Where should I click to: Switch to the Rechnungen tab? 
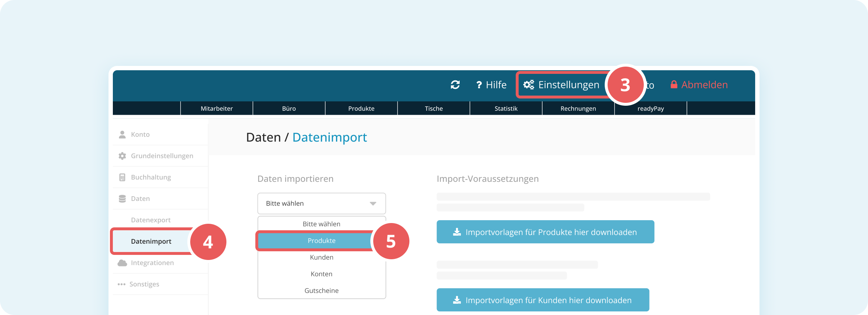click(x=578, y=108)
